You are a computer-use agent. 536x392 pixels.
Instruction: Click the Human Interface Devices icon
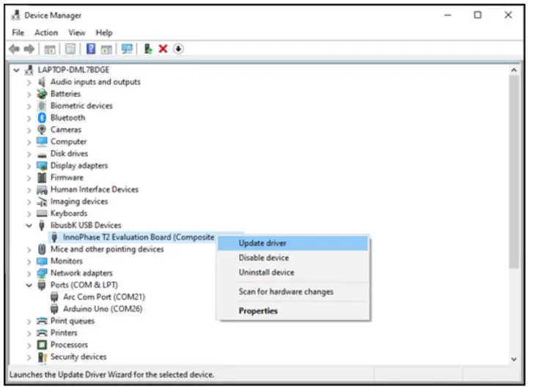point(42,190)
